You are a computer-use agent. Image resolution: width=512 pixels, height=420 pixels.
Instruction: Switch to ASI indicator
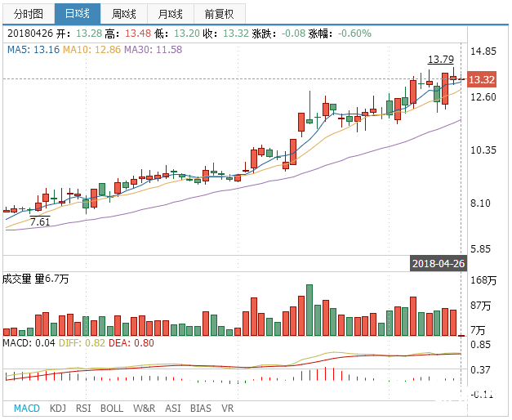coord(173,409)
